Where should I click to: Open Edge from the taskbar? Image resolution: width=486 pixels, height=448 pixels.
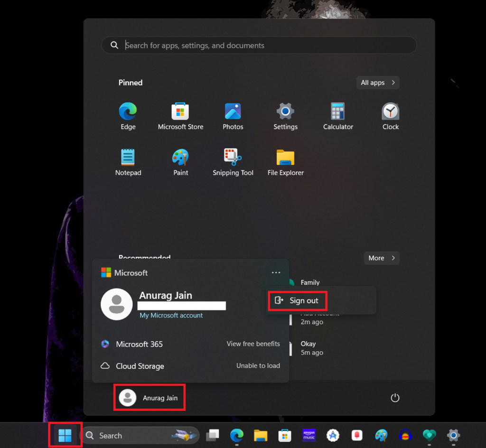[x=237, y=435]
